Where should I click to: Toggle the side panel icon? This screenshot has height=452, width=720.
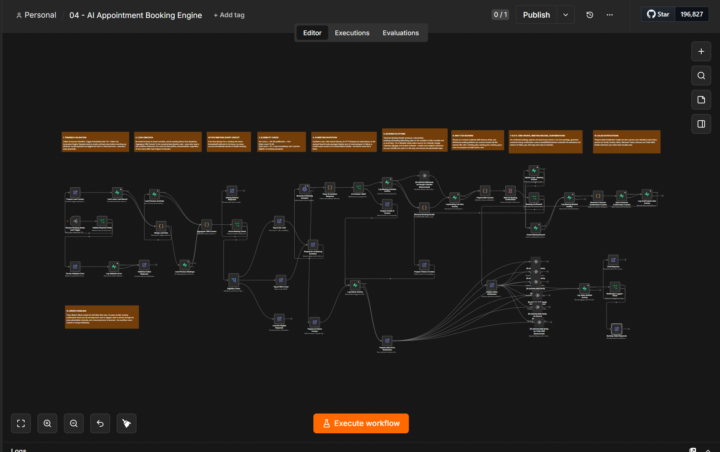pos(701,124)
